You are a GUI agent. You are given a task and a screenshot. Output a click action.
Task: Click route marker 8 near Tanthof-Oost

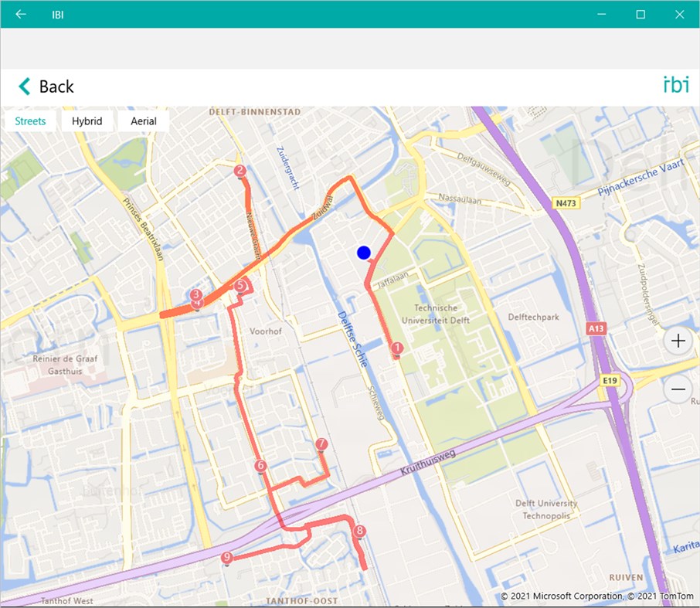click(359, 531)
